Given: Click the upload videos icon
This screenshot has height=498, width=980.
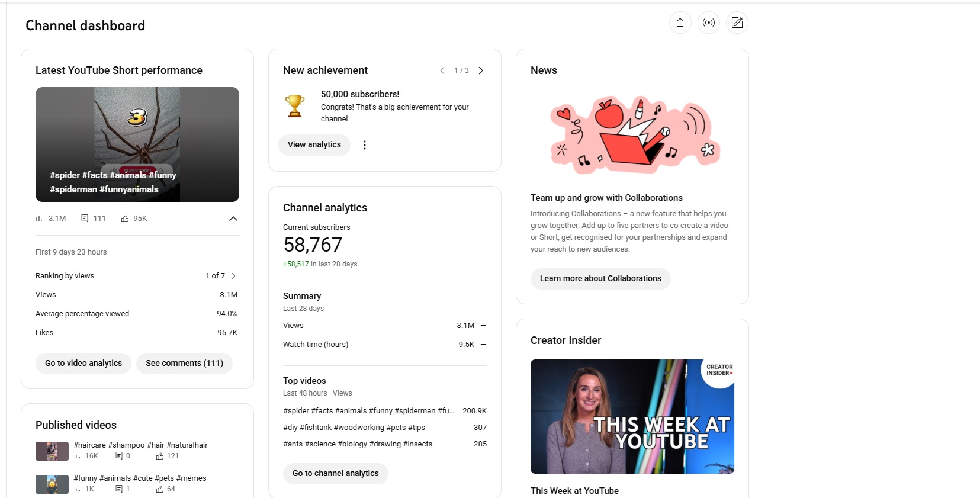Looking at the screenshot, I should [680, 23].
